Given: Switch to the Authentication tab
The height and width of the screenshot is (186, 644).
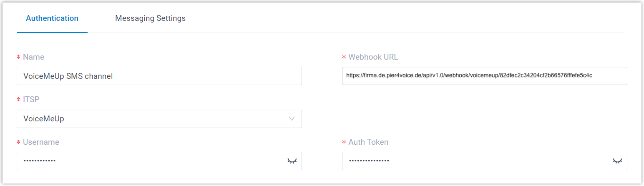Looking at the screenshot, I should coord(52,18).
